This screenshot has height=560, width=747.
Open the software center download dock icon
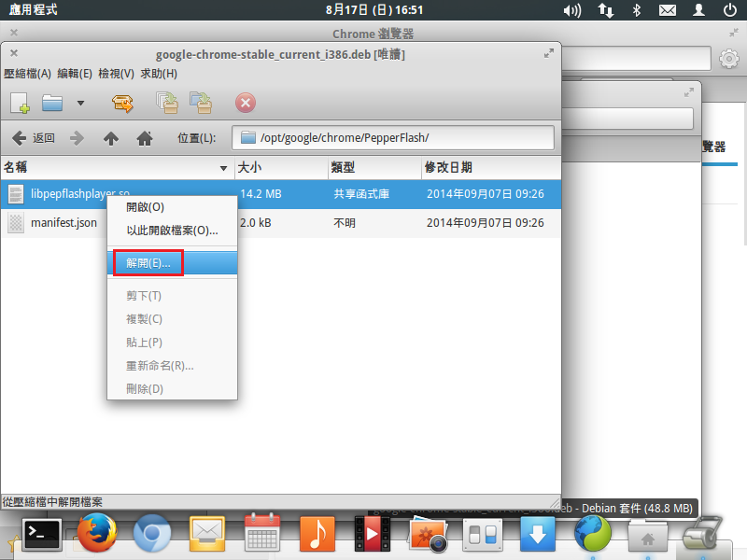point(538,534)
